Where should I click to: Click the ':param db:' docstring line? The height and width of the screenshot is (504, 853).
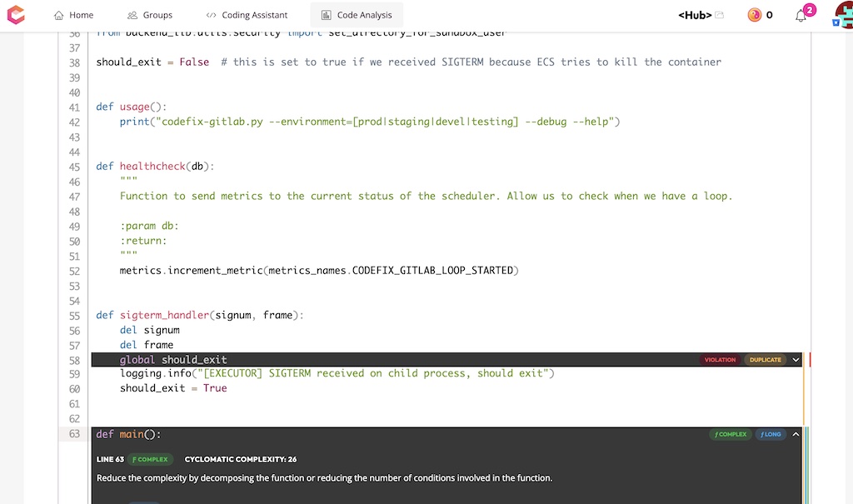point(149,226)
